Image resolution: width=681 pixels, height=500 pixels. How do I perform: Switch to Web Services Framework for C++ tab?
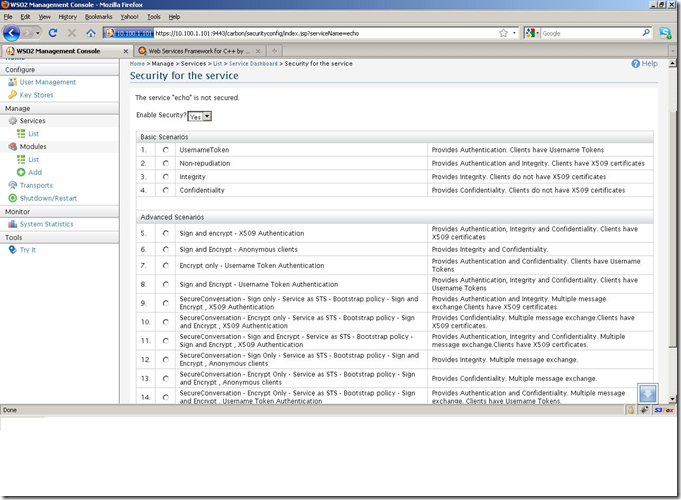(199, 51)
